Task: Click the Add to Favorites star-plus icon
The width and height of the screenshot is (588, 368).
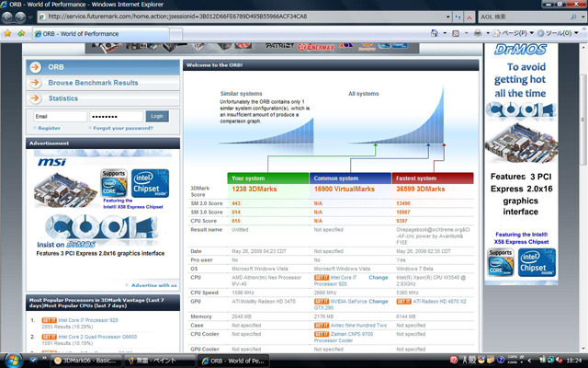Action: [x=21, y=33]
